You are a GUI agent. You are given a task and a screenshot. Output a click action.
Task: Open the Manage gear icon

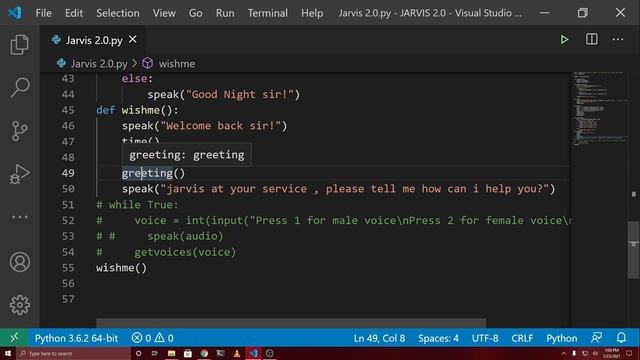(x=20, y=305)
